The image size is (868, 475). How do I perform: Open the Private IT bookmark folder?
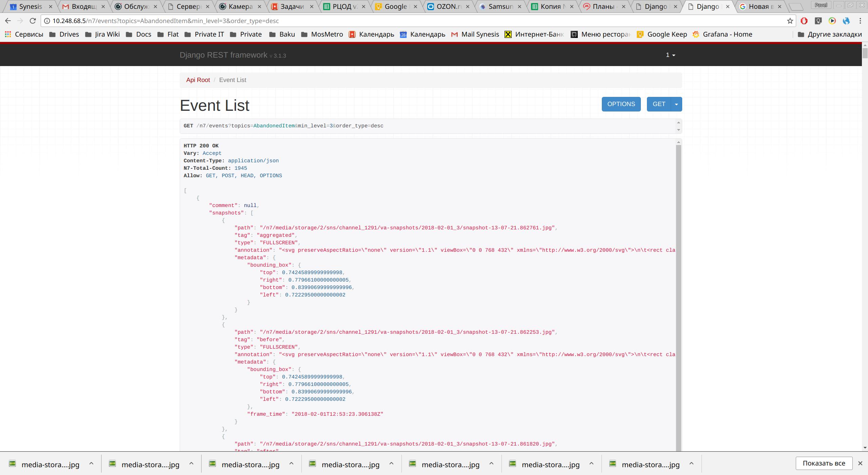pos(204,34)
